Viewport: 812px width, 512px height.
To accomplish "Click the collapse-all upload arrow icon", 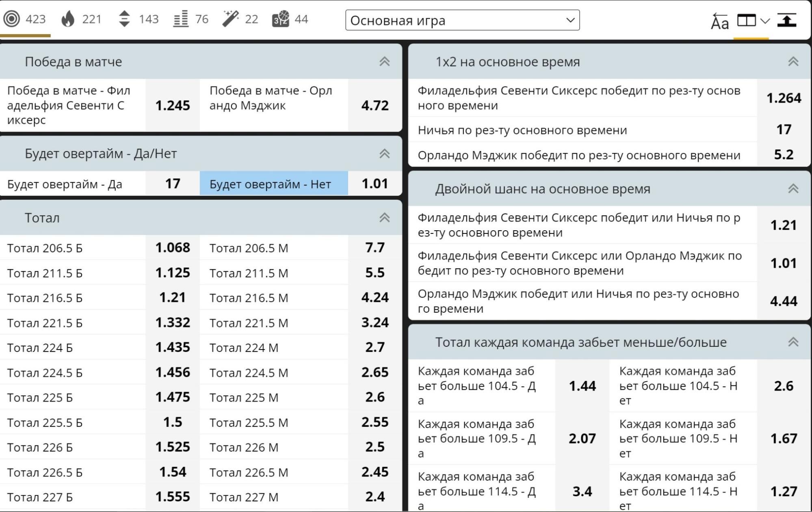I will [x=787, y=20].
